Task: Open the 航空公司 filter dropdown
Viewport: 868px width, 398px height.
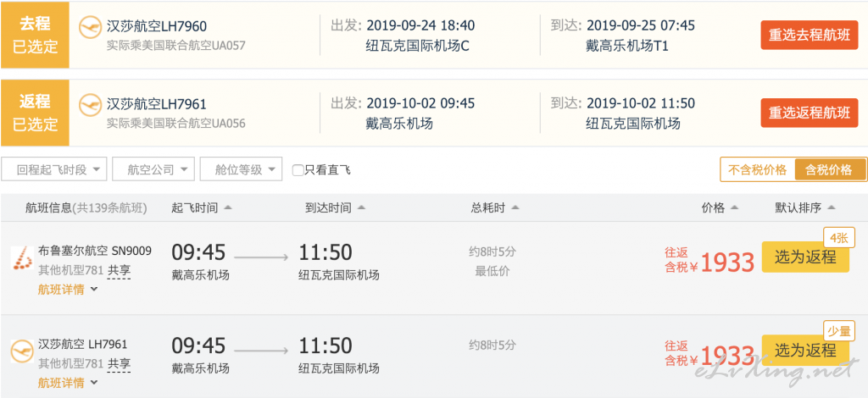Action: [153, 169]
